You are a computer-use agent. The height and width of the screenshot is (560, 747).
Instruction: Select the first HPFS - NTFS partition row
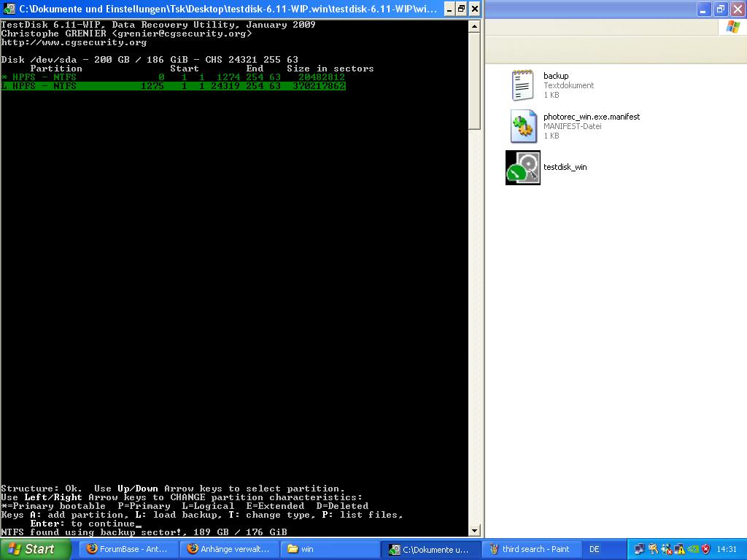173,77
